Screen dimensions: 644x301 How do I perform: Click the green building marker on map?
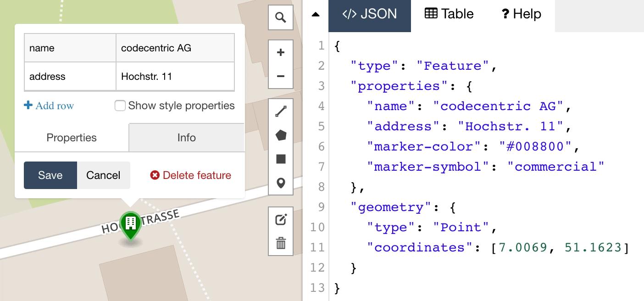tap(131, 224)
